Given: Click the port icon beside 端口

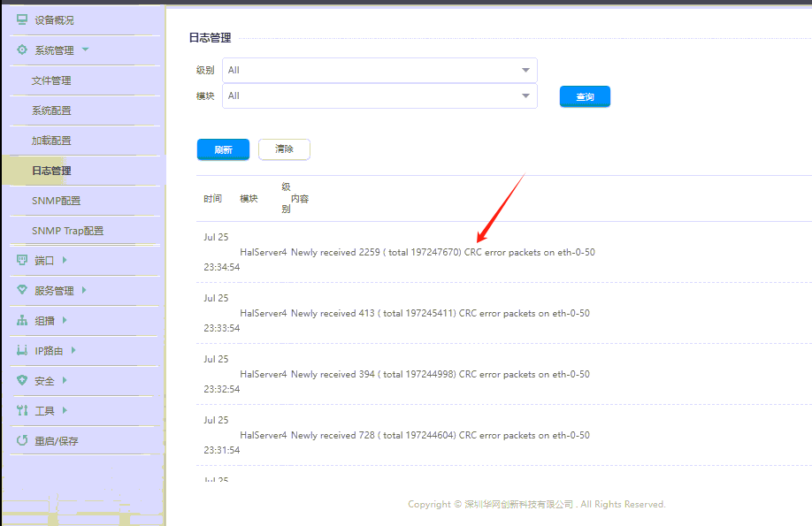Looking at the screenshot, I should pos(22,261).
